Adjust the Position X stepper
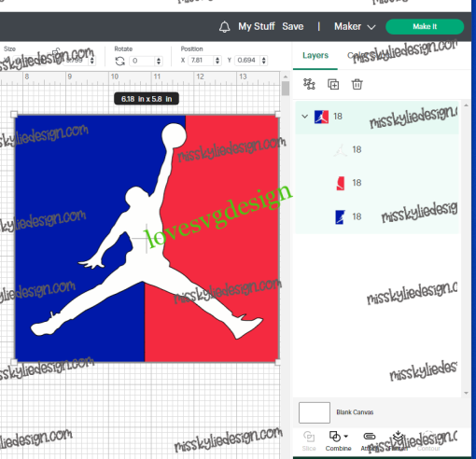Viewport: 476px width, 459px height. (x=217, y=60)
